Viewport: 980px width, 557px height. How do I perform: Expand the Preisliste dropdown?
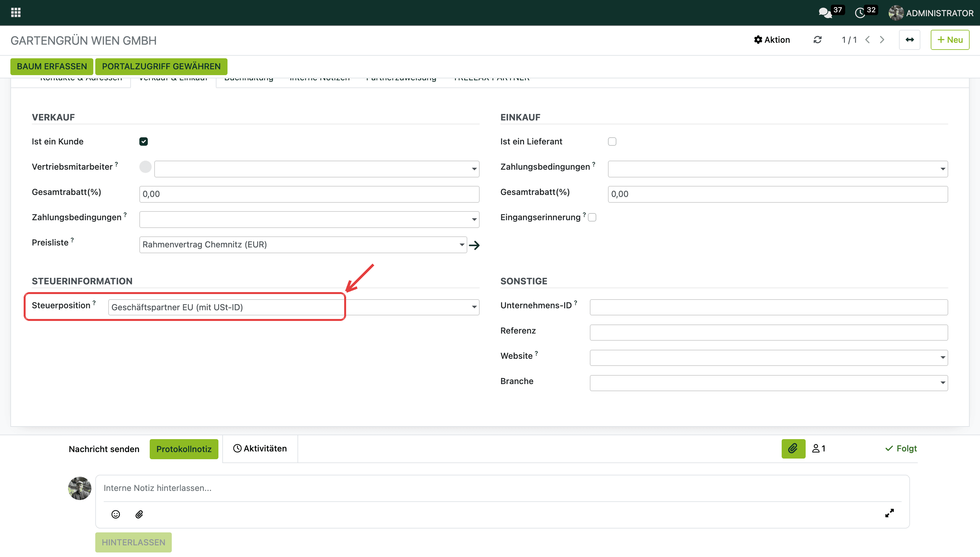coord(462,244)
